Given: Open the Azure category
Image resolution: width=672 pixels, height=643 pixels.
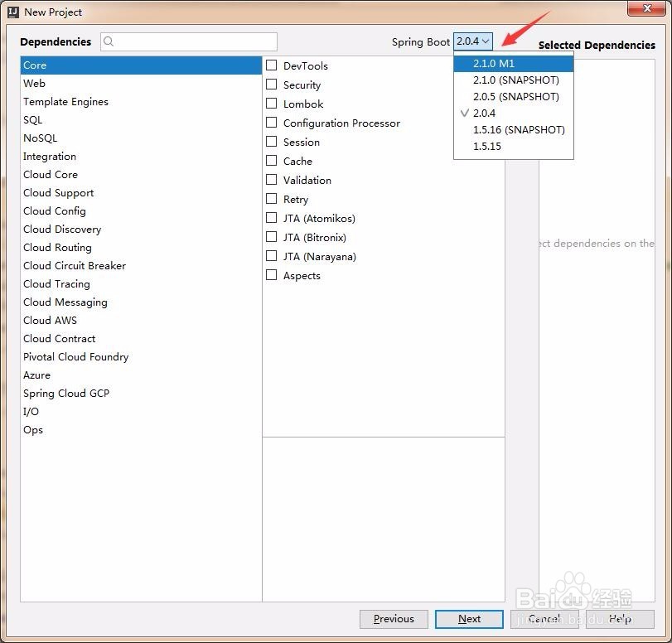Looking at the screenshot, I should (141, 375).
